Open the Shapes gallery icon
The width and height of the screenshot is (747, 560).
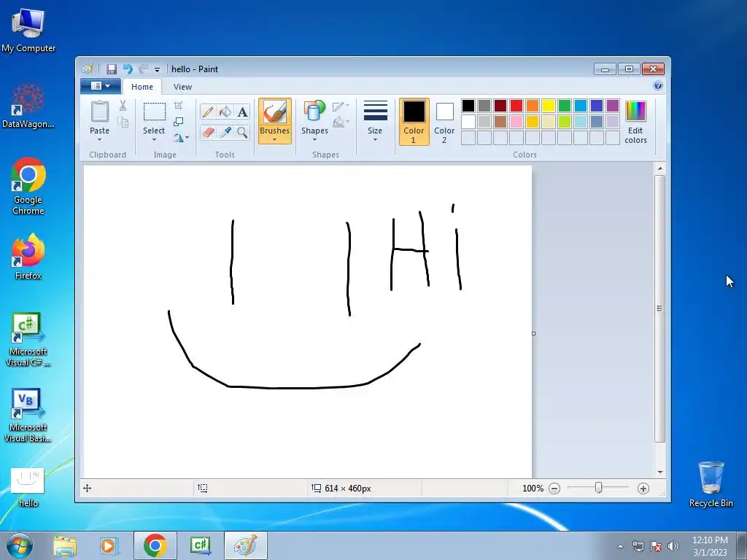coord(314,112)
